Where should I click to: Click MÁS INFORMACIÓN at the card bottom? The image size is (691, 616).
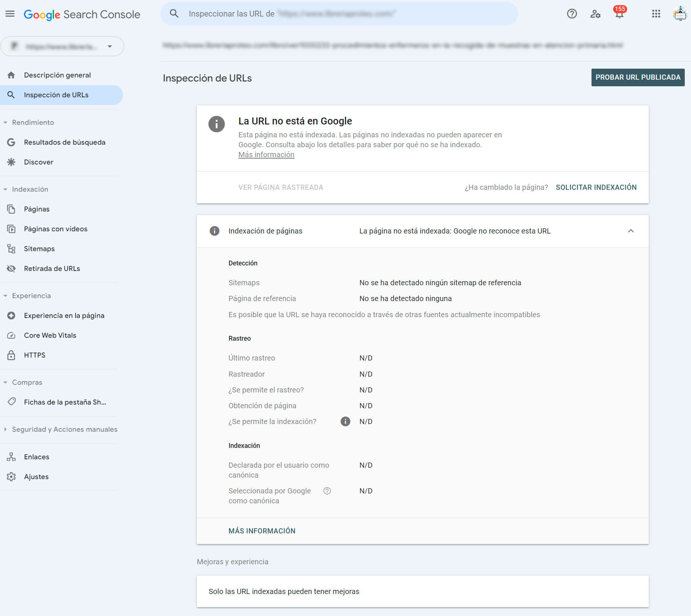[262, 531]
